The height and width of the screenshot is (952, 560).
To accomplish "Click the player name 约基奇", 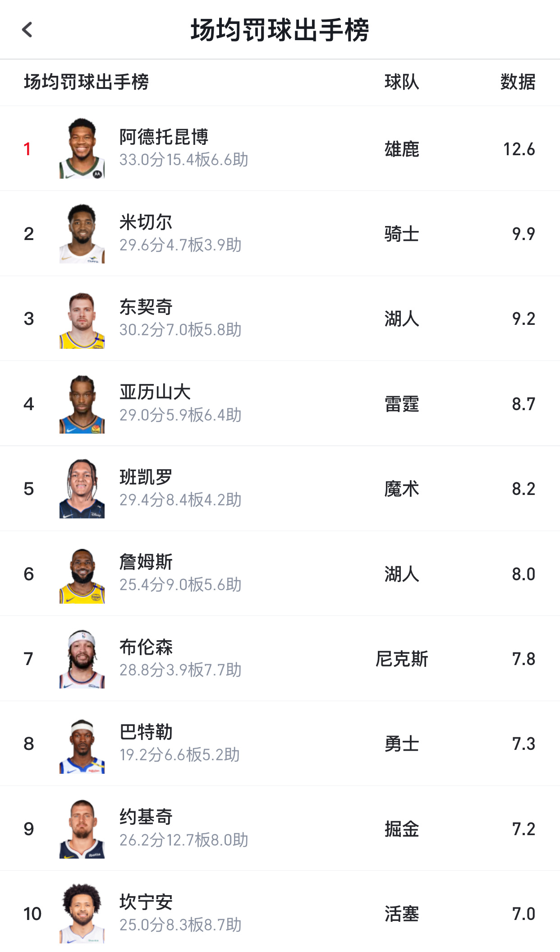I will (x=146, y=817).
